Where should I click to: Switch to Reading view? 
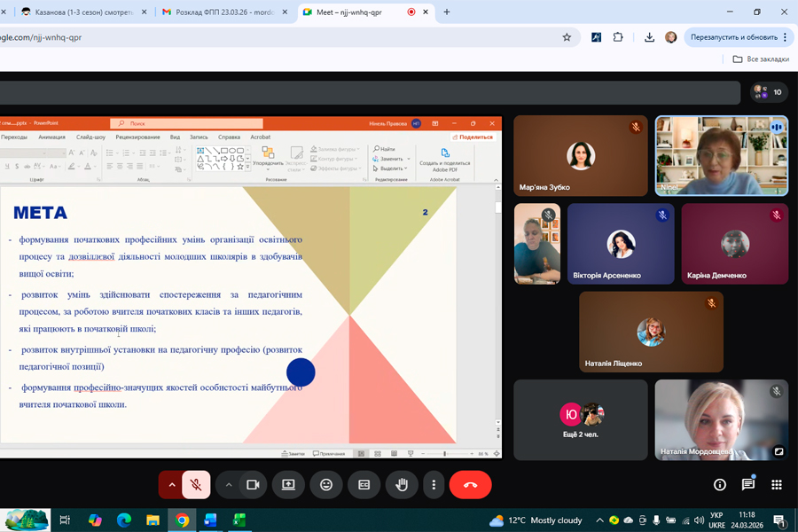coord(394,454)
